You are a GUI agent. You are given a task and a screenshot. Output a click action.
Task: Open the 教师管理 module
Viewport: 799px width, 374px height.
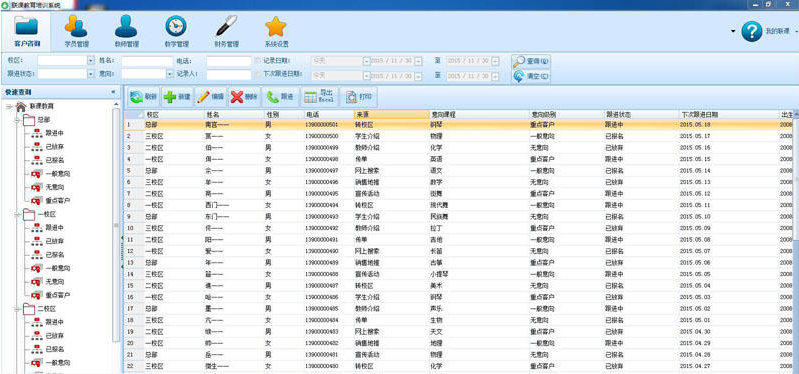tap(126, 31)
